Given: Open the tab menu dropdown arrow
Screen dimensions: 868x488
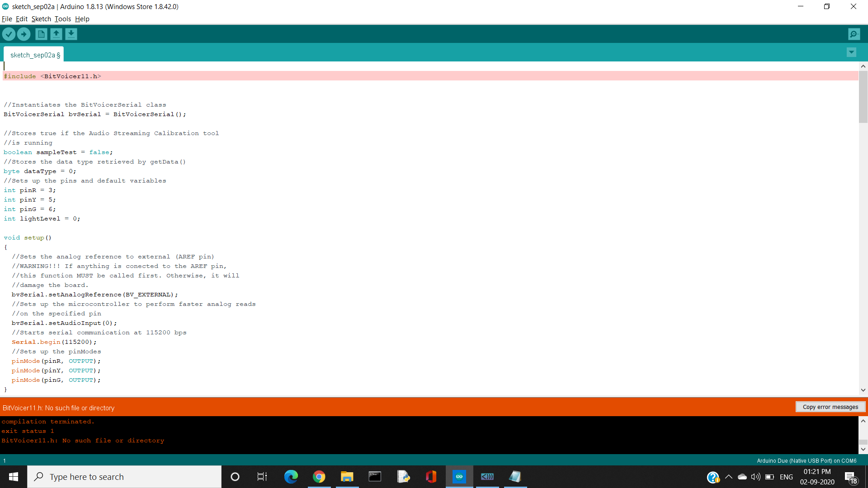Looking at the screenshot, I should pyautogui.click(x=851, y=52).
